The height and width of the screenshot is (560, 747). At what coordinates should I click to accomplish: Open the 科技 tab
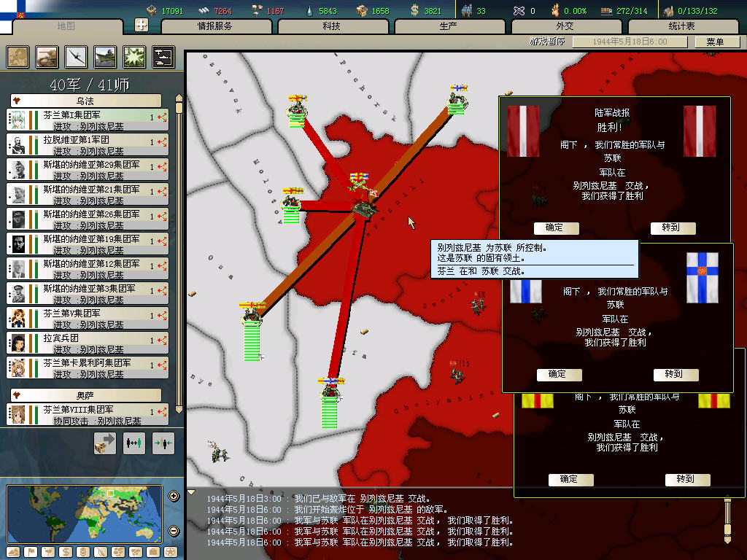point(332,26)
